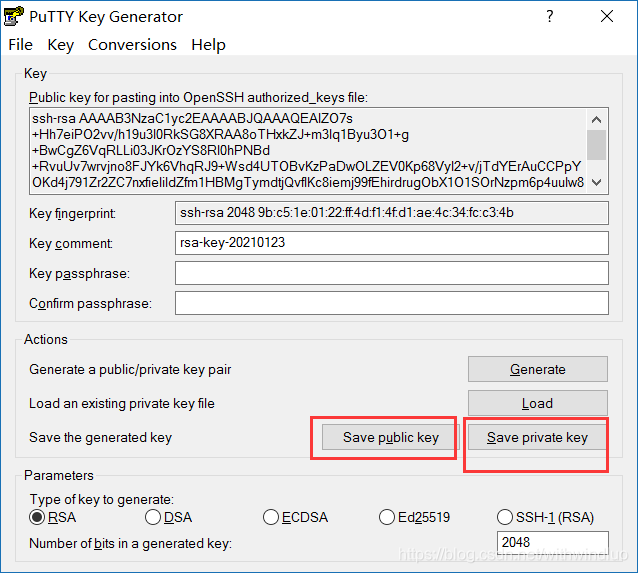Select the DSA key type

[x=168, y=517]
